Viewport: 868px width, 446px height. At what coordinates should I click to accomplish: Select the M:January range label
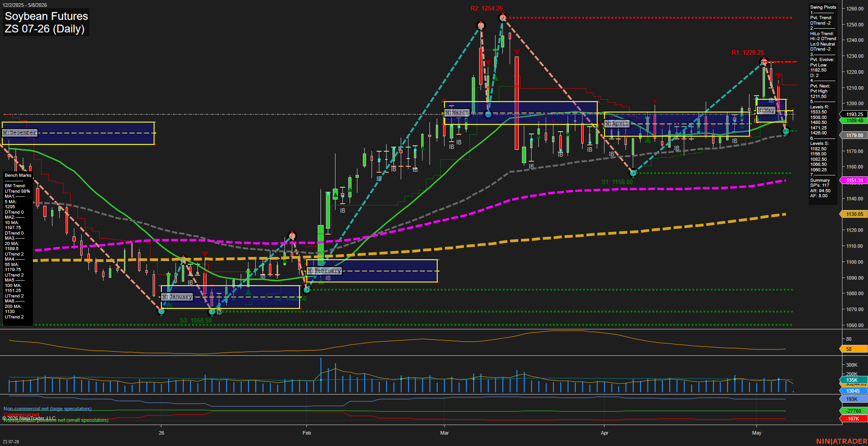(x=177, y=297)
